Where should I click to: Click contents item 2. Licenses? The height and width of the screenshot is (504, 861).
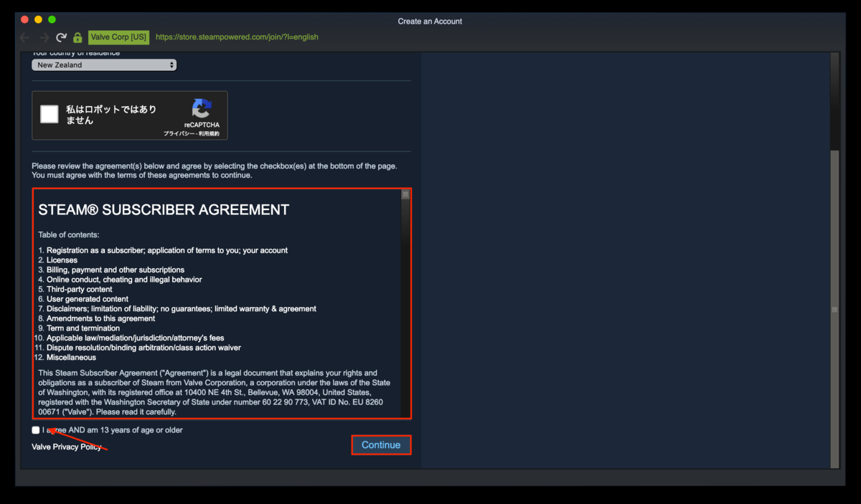point(62,260)
